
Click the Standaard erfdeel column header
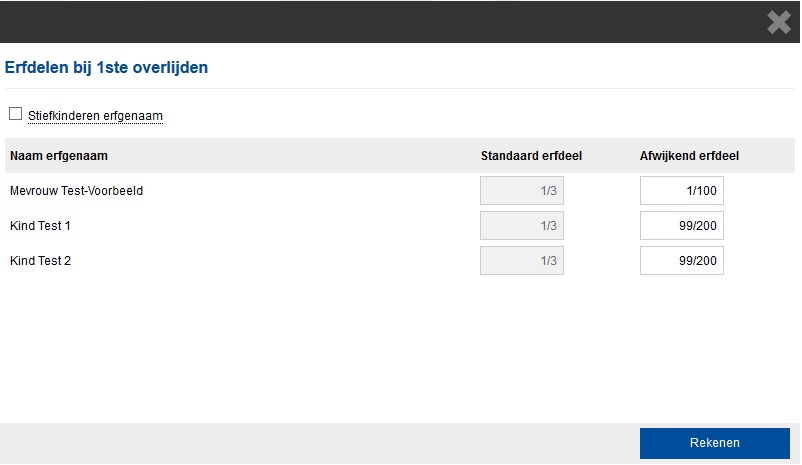pos(531,156)
